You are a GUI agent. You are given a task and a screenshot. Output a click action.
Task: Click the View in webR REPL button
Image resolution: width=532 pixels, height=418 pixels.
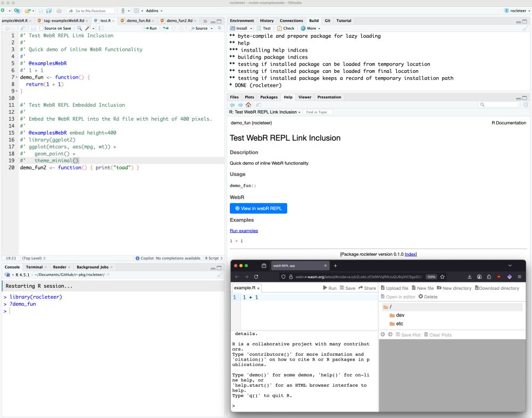[259, 208]
